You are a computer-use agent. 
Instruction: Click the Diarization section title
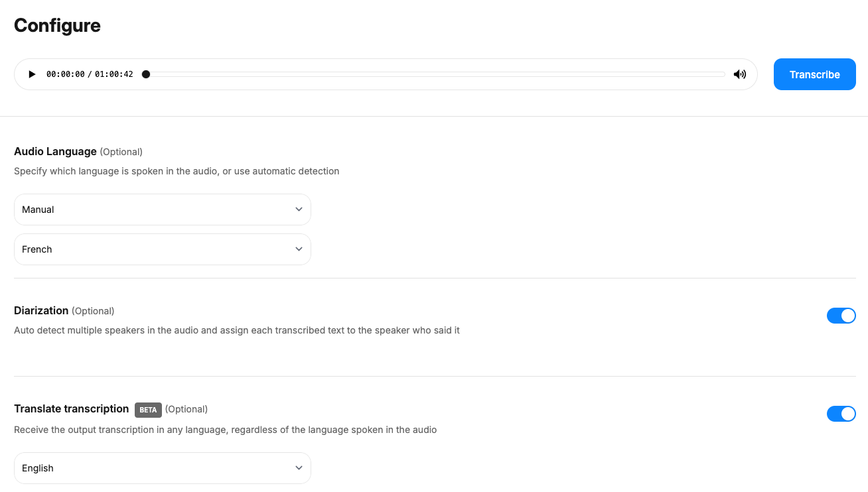(x=41, y=310)
